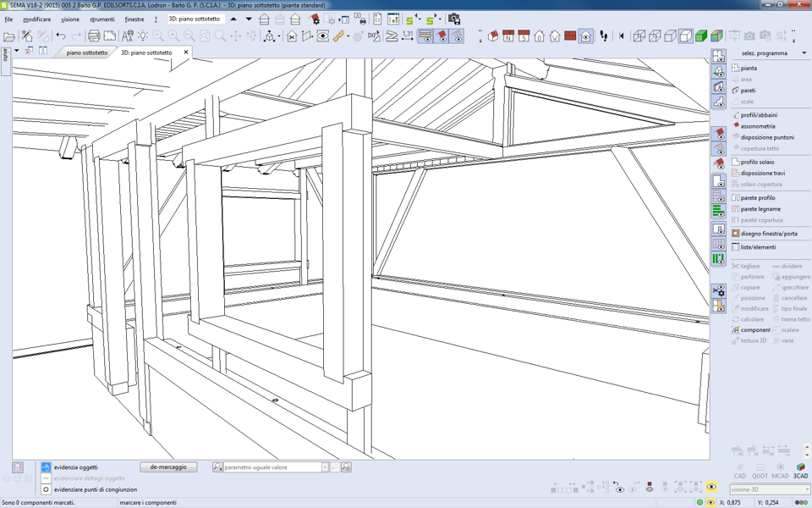Toggle yellow eye visibility button at bottom right

(711, 488)
